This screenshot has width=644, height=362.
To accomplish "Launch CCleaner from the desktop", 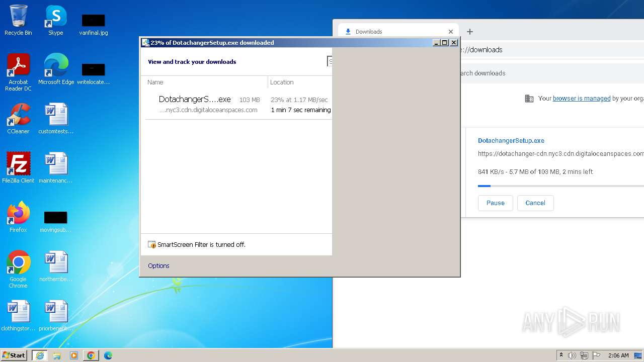I will pyautogui.click(x=18, y=119).
